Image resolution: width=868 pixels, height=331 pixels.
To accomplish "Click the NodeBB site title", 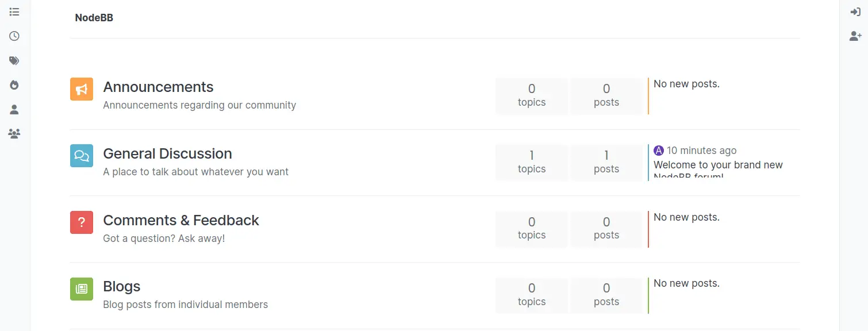I will [x=94, y=18].
